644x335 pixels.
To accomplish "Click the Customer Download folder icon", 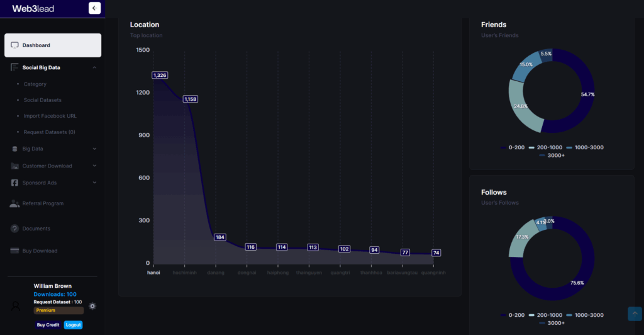I will [x=14, y=166].
